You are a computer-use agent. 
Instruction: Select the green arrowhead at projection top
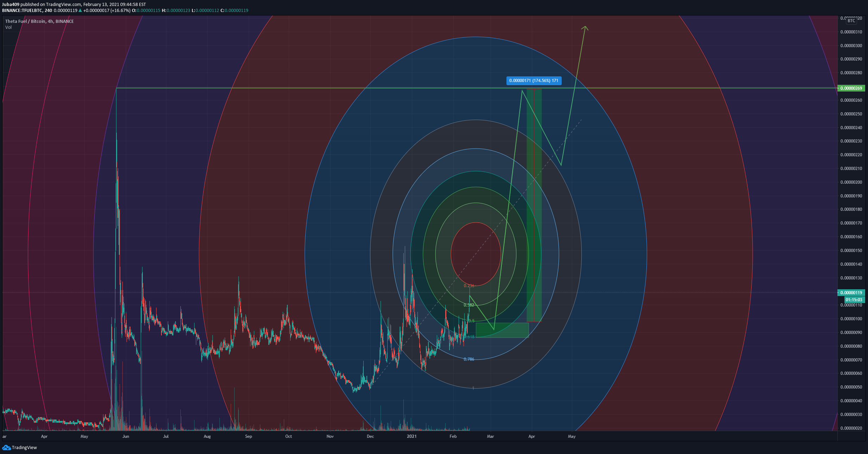[x=585, y=28]
